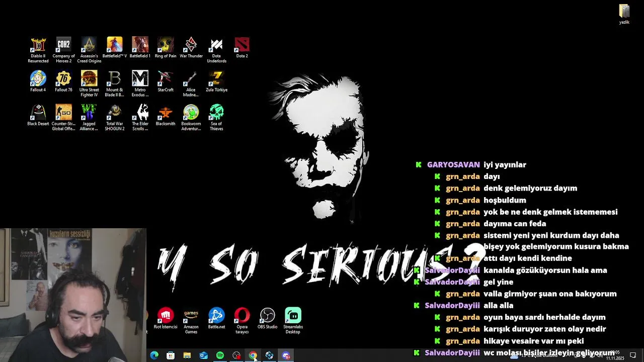Click chat message 'alla alla'
Viewport: 644px width, 362px height.
(499, 305)
